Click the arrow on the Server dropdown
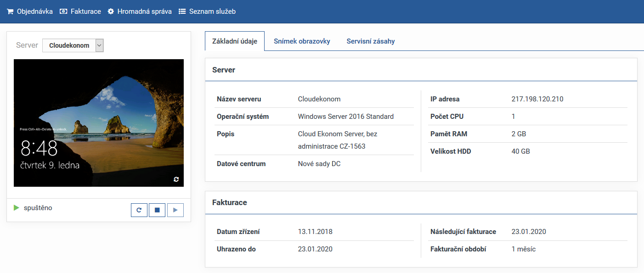This screenshot has height=273, width=644. [x=100, y=45]
